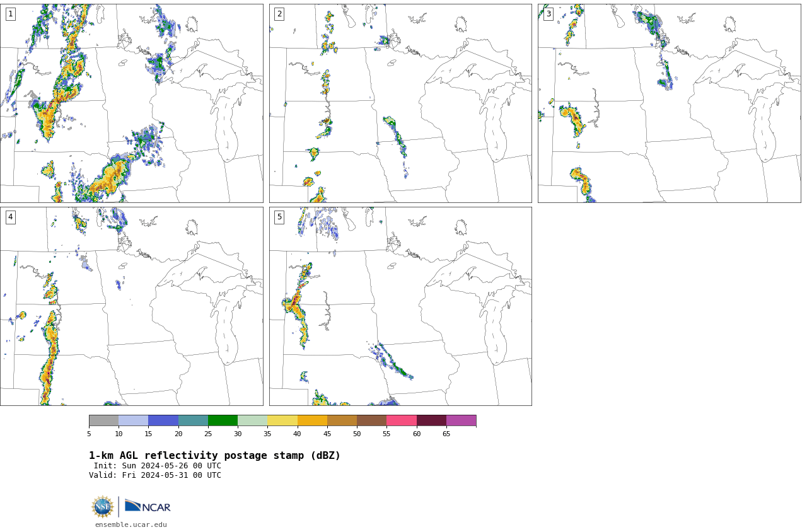The width and height of the screenshot is (807, 532).
Task: Select the brown 50-55 dBZ swatch
Action: (x=372, y=420)
